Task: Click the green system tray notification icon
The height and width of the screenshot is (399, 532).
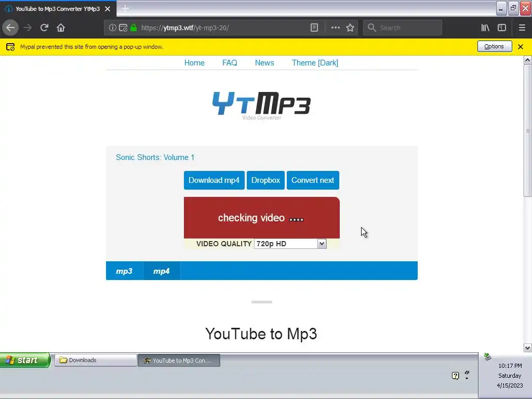Action: 487,356
